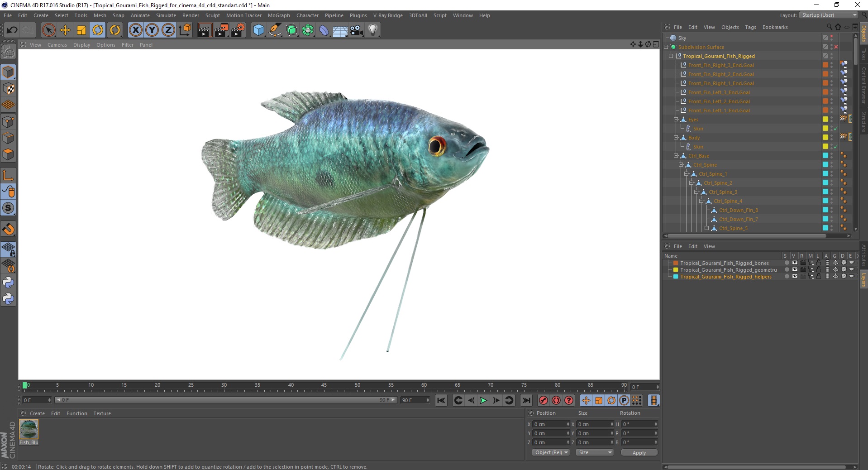Click the Floor environment icon
Image resolution: width=868 pixels, height=470 pixels.
tap(340, 30)
